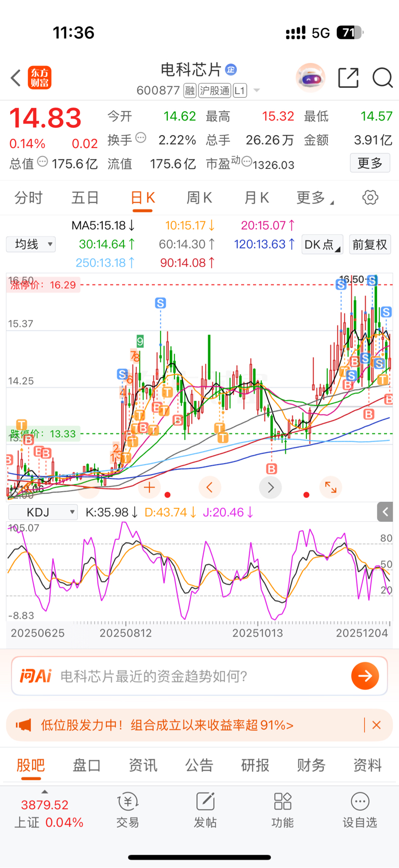Tap the 问Ai logo
Screen dimensions: 399x868
pos(36,676)
